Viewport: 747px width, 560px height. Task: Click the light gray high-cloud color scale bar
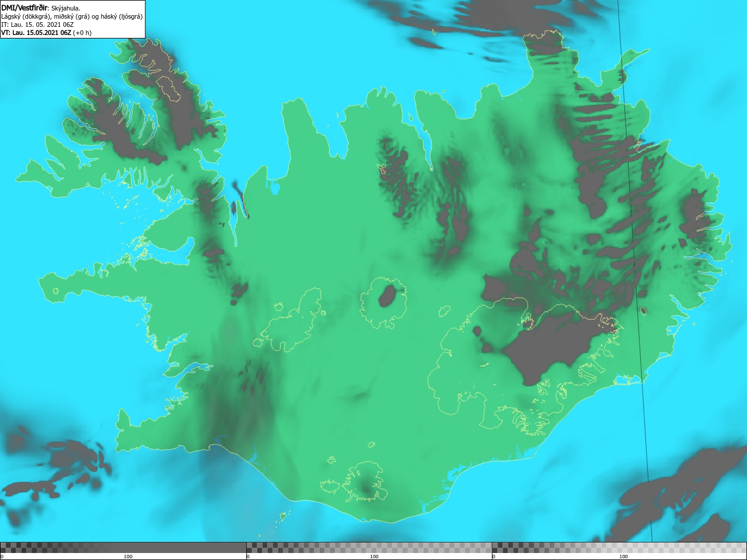(619, 548)
